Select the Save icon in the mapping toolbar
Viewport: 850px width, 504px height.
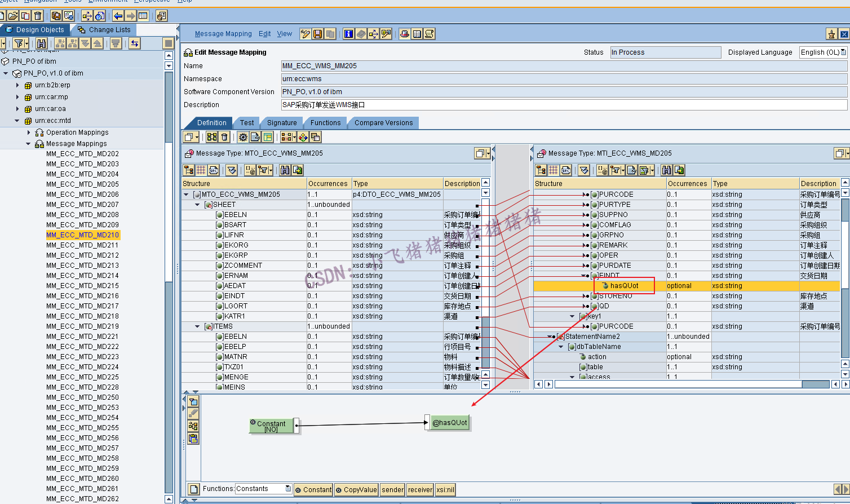(317, 34)
